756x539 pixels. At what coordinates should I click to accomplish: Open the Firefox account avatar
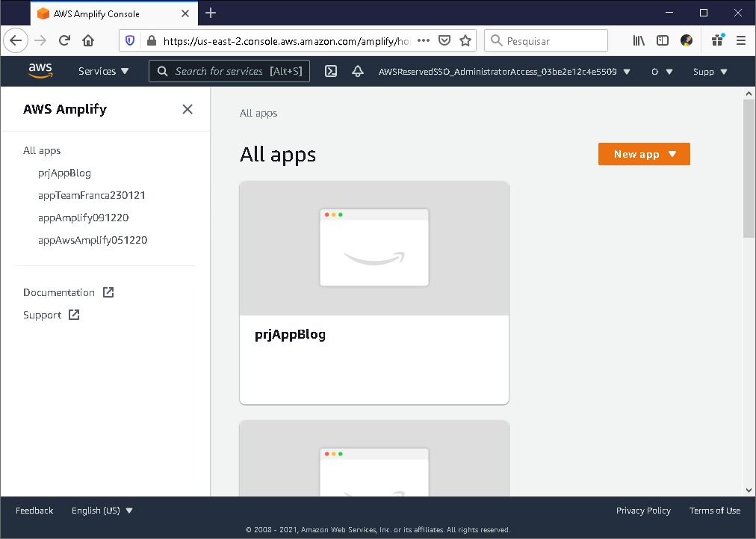point(687,40)
